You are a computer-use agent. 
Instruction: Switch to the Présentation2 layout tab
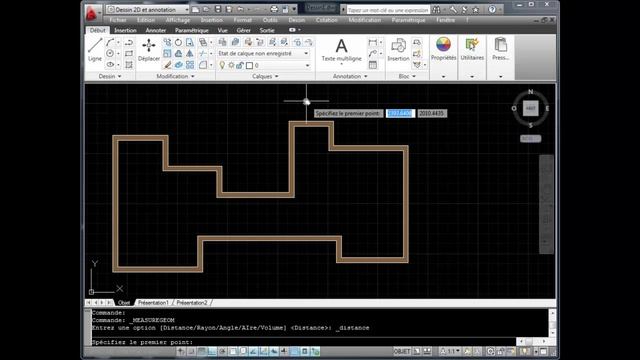pos(192,303)
